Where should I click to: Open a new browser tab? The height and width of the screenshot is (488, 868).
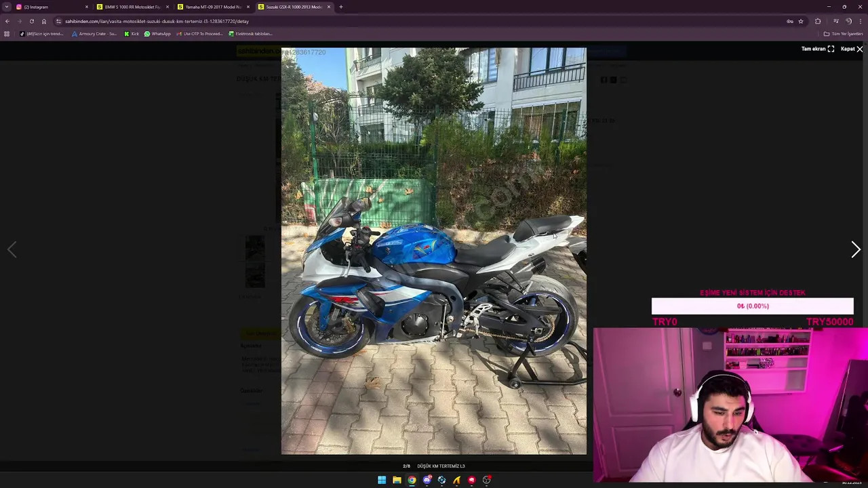[x=341, y=7]
